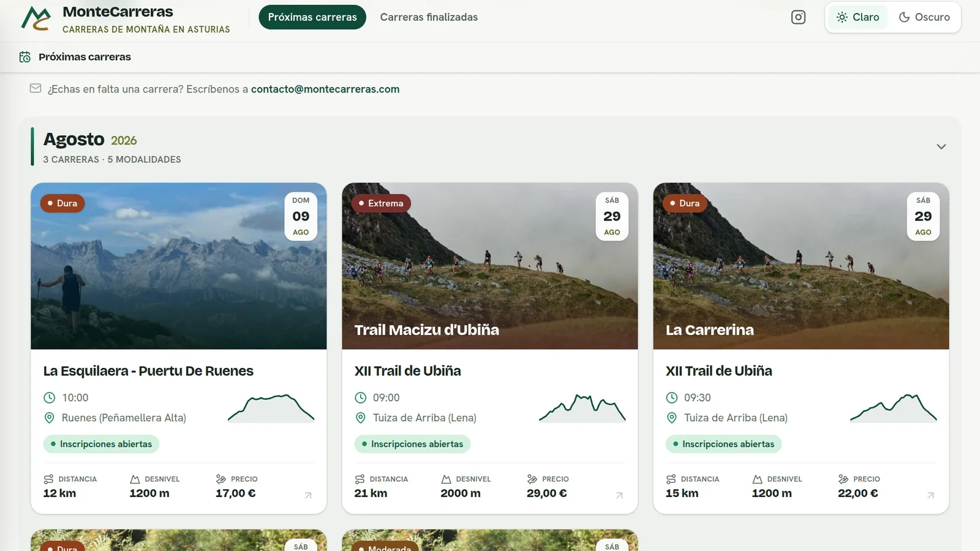Click location pin on 21 km Ubiña card
The width and height of the screenshot is (980, 551).
tap(361, 418)
